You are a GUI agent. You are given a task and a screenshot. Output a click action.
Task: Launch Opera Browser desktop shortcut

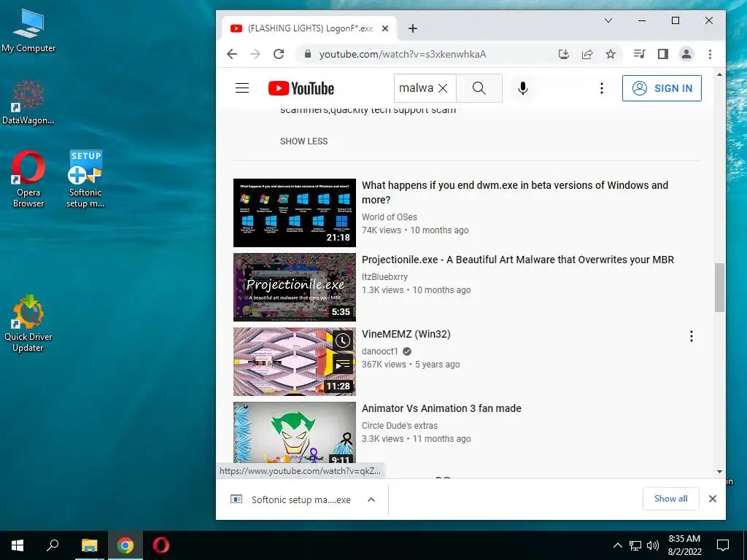click(28, 179)
